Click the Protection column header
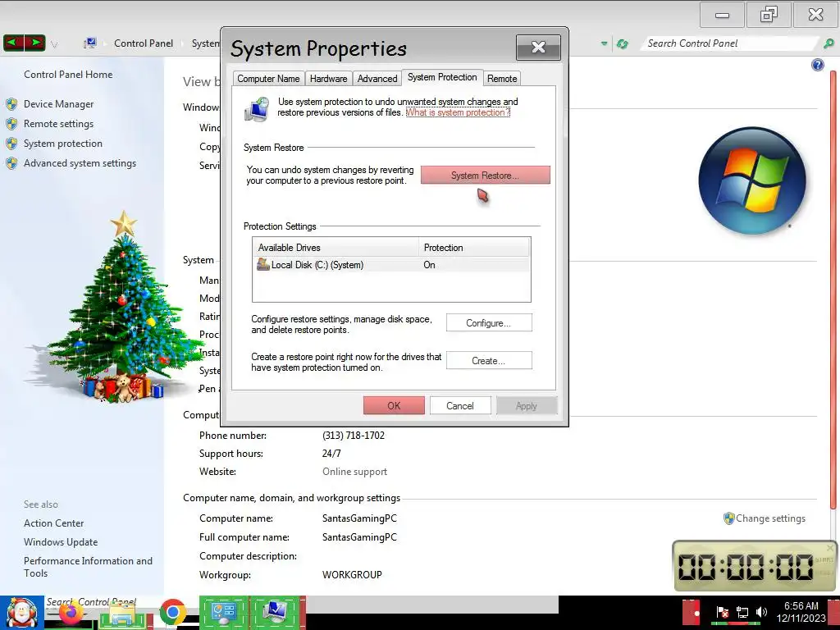Viewport: 840px width, 630px height. 474,248
